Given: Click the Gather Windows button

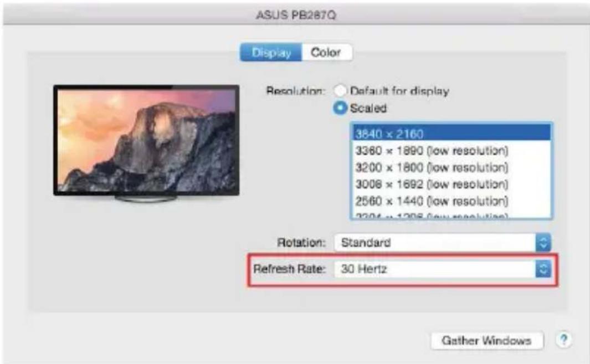Looking at the screenshot, I should (486, 341).
